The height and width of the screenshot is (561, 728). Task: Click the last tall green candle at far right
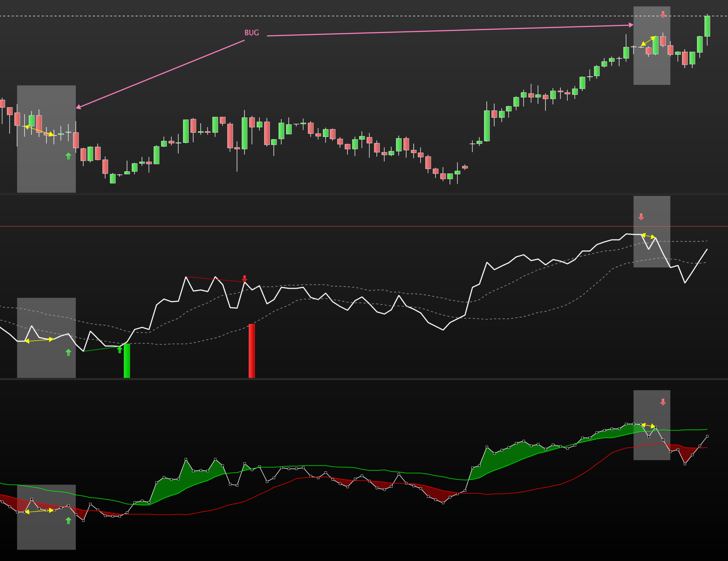pyautogui.click(x=707, y=26)
